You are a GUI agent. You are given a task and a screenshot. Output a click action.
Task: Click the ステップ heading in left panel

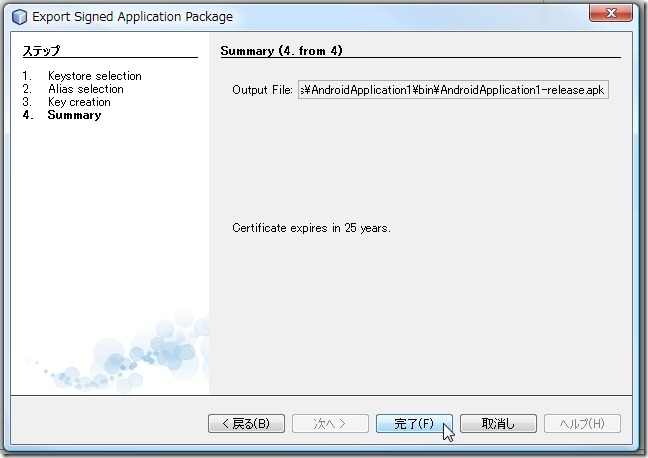click(41, 51)
